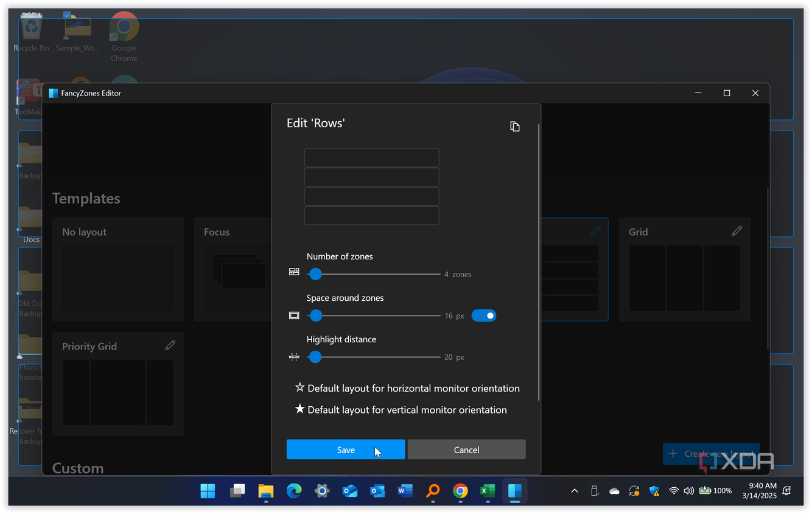Image resolution: width=812 pixels, height=514 pixels.
Task: Toggle the Space around zones switch
Action: (484, 315)
